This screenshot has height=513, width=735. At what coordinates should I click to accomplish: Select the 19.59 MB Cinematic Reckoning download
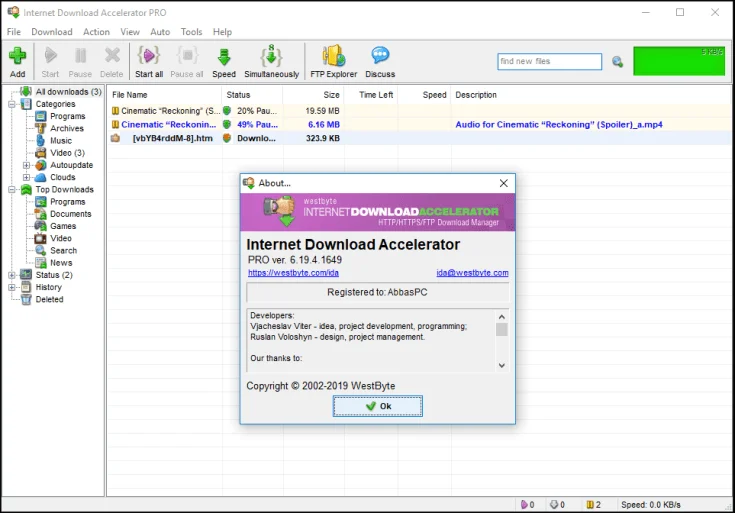pos(419,111)
